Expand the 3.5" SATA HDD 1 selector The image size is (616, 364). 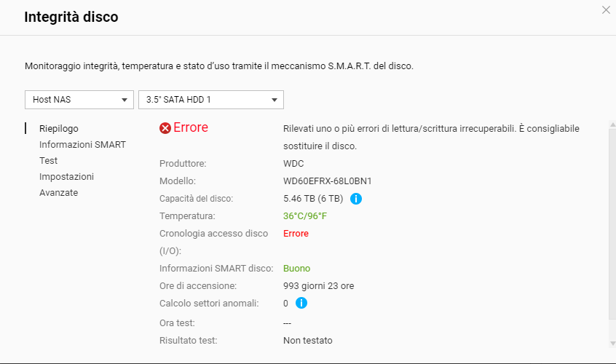pos(210,100)
